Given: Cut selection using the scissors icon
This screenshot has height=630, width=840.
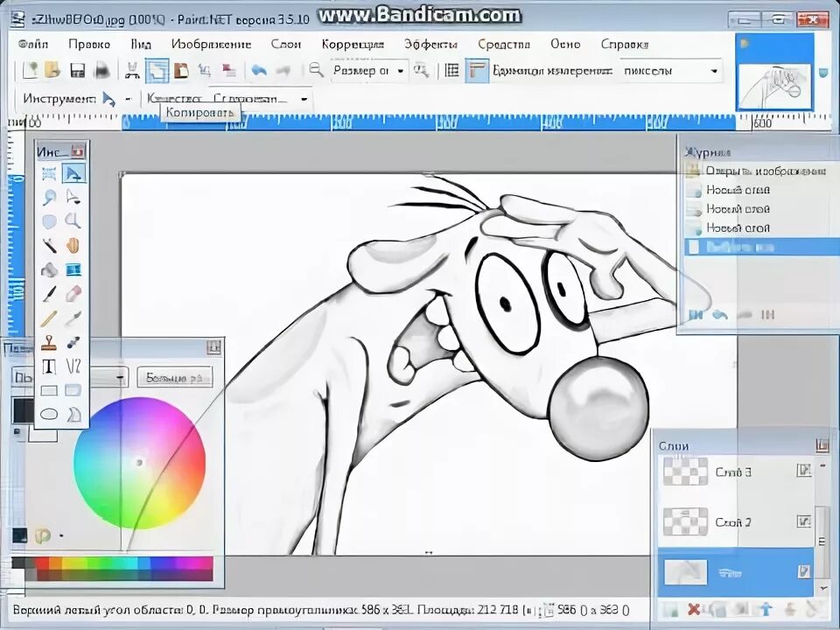Looking at the screenshot, I should pos(132,71).
